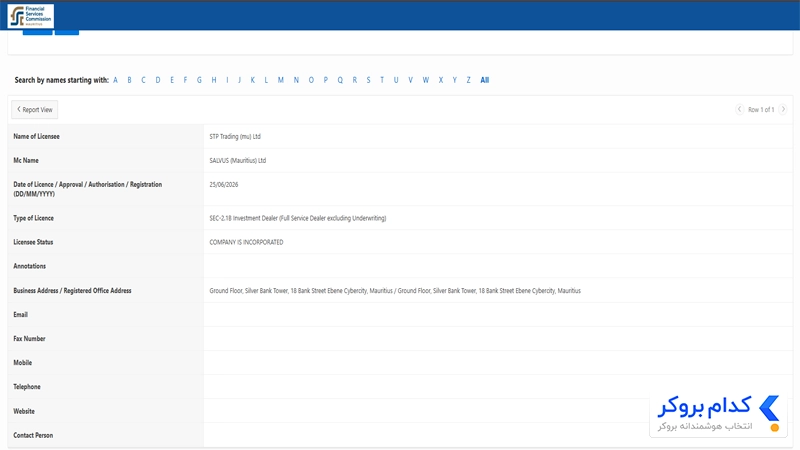800x450 pixels.
Task: Select licensee name STP Trading (mu) Ltd
Action: coord(235,136)
